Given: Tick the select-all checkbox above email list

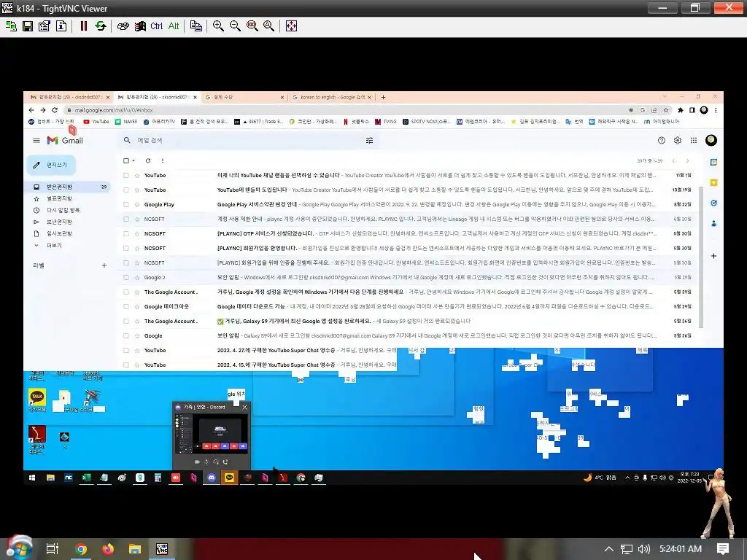Looking at the screenshot, I should (126, 161).
